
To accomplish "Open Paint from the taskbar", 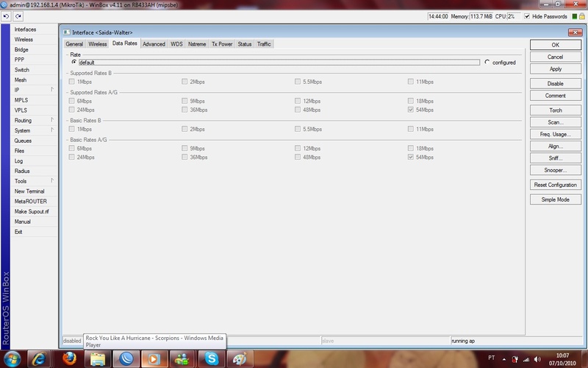I will (x=240, y=359).
